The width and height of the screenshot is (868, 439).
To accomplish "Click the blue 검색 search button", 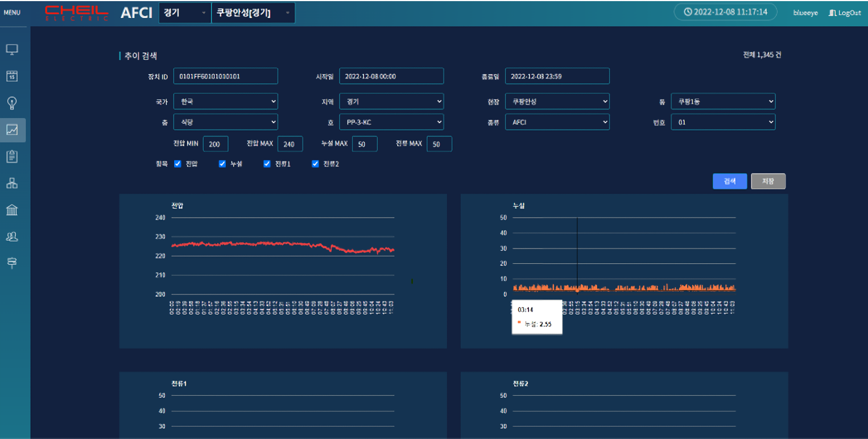I will [x=729, y=181].
